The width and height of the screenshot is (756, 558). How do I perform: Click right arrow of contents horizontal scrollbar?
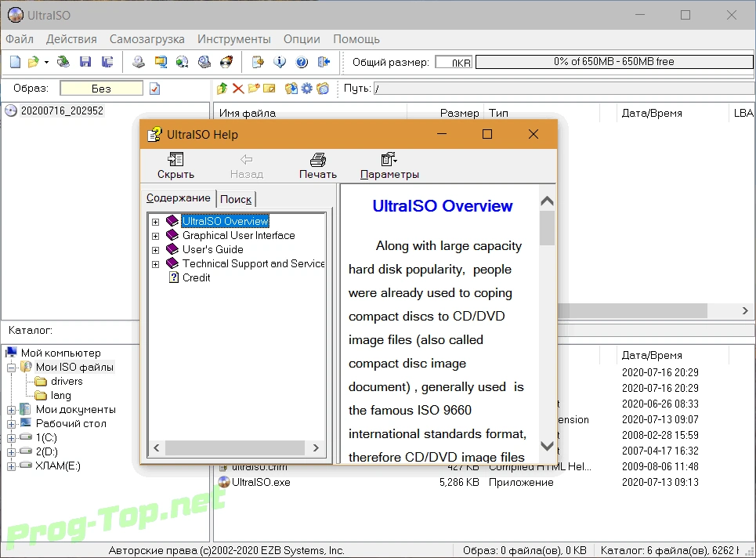pos(316,448)
